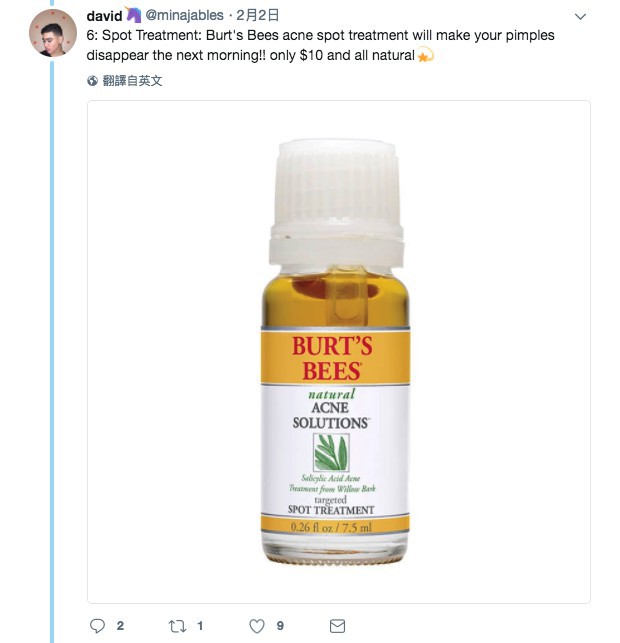Click the globe icon beside the translation label

click(93, 81)
